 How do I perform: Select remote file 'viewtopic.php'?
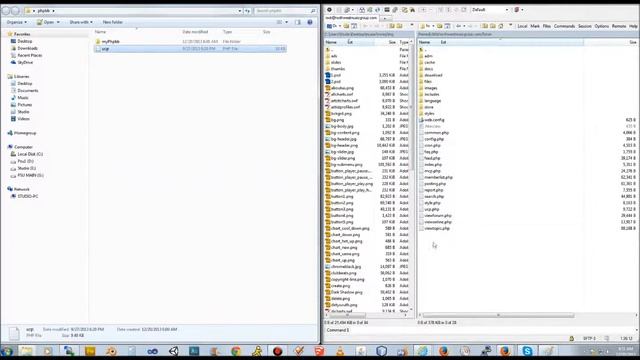point(436,229)
